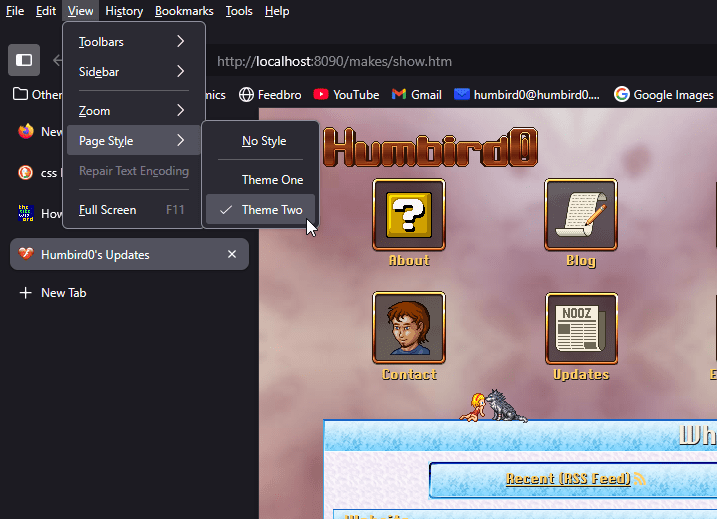Open the Bookmarks menu
717x519 pixels.
[184, 11]
